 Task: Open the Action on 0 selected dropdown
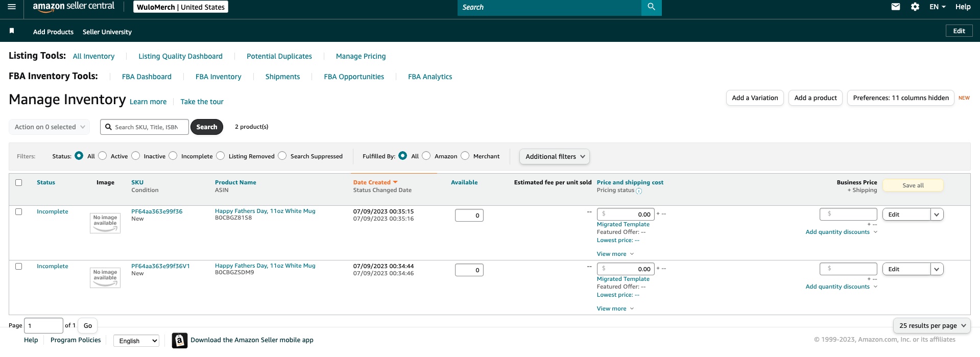pos(50,127)
